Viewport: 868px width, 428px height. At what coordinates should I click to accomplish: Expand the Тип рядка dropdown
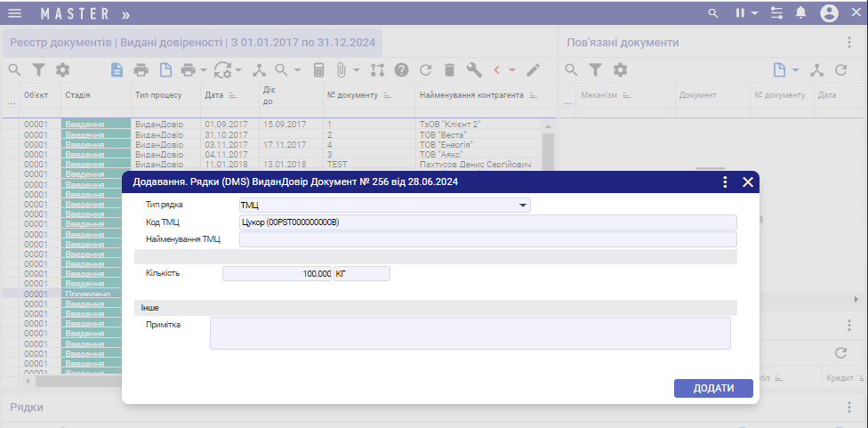coord(523,206)
